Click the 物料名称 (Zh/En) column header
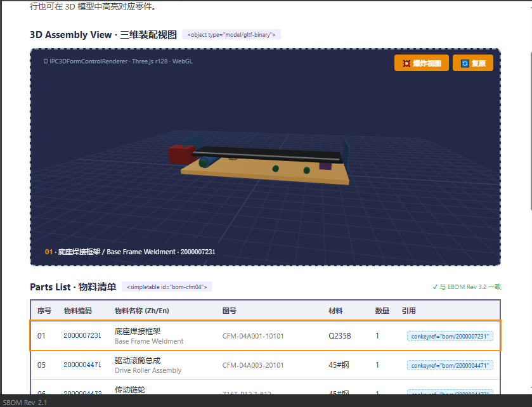Screen dimensions: 532x407 [142, 311]
